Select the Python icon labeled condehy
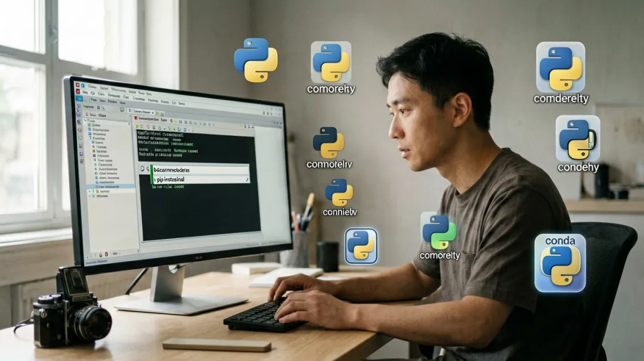 [578, 139]
